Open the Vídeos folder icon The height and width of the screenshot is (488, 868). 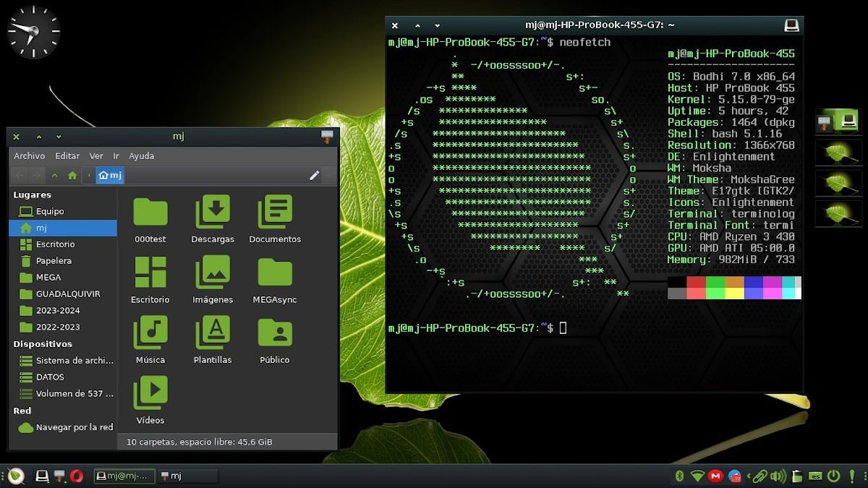point(150,393)
